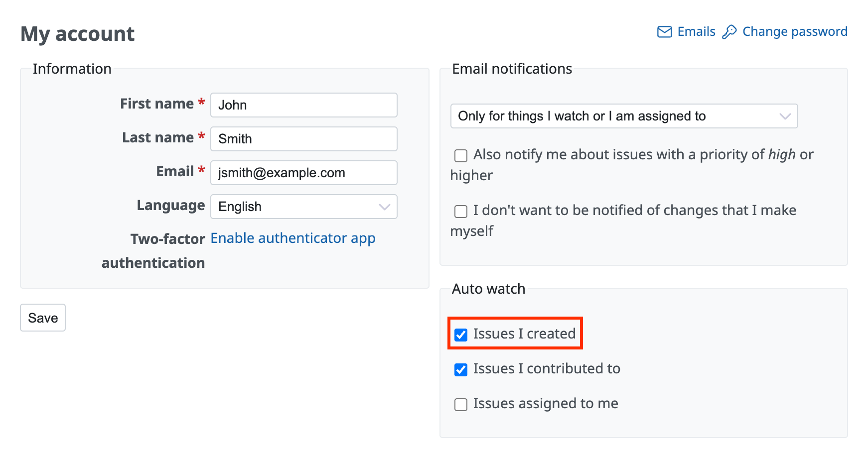868x454 pixels.
Task: Open the Language dropdown
Action: (304, 207)
